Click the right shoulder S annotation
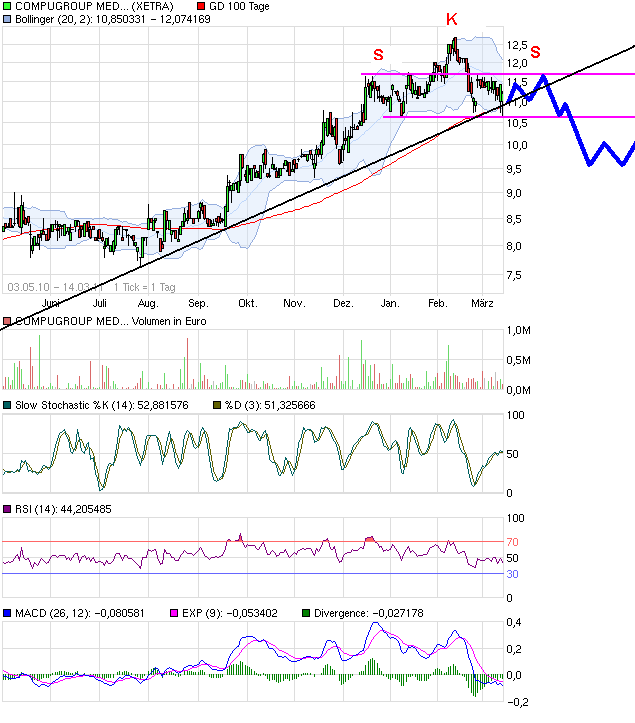 pos(535,52)
